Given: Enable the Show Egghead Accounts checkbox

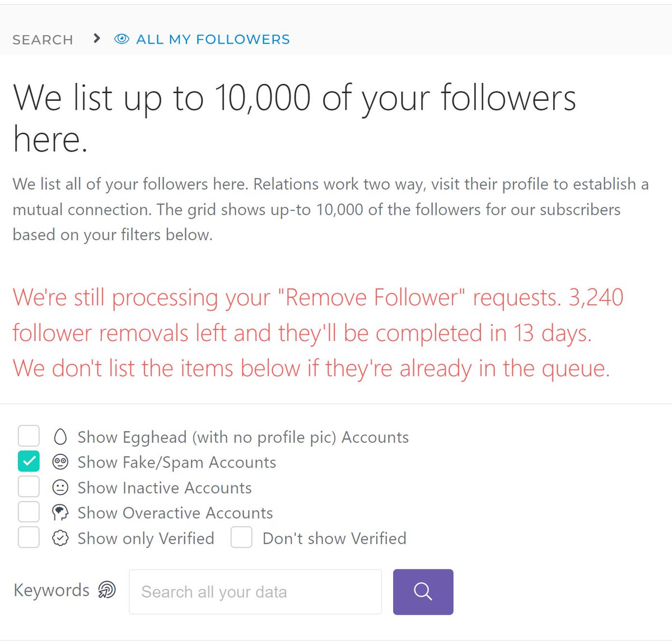Looking at the screenshot, I should pyautogui.click(x=29, y=436).
